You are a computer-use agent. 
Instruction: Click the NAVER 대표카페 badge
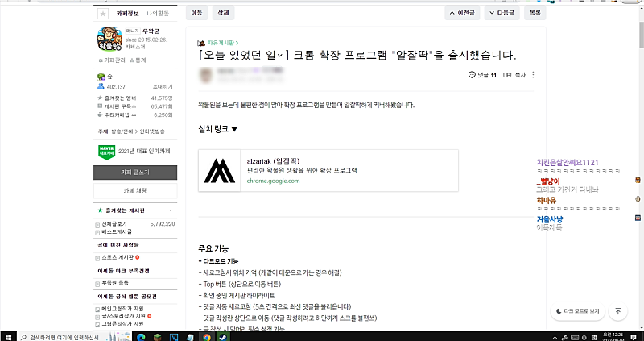tap(106, 152)
